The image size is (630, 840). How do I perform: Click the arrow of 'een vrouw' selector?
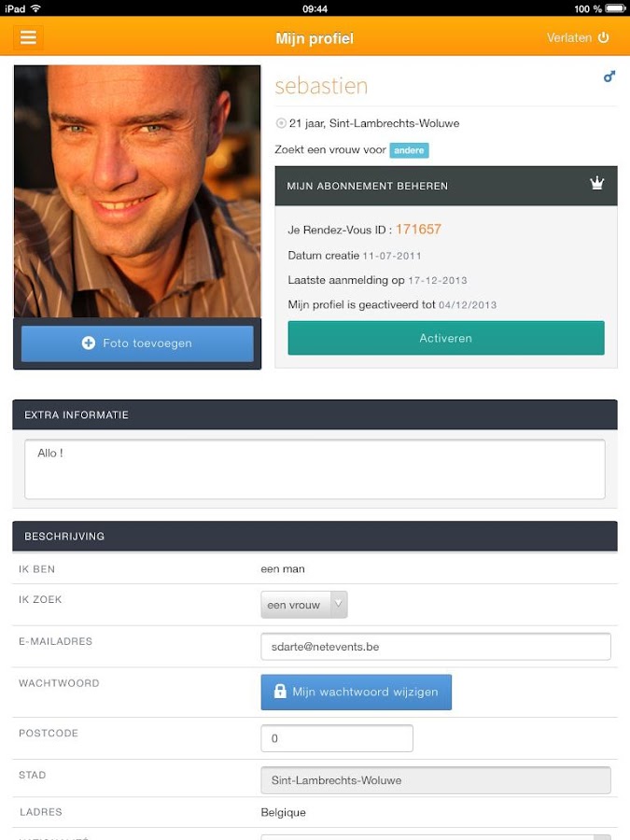point(339,605)
